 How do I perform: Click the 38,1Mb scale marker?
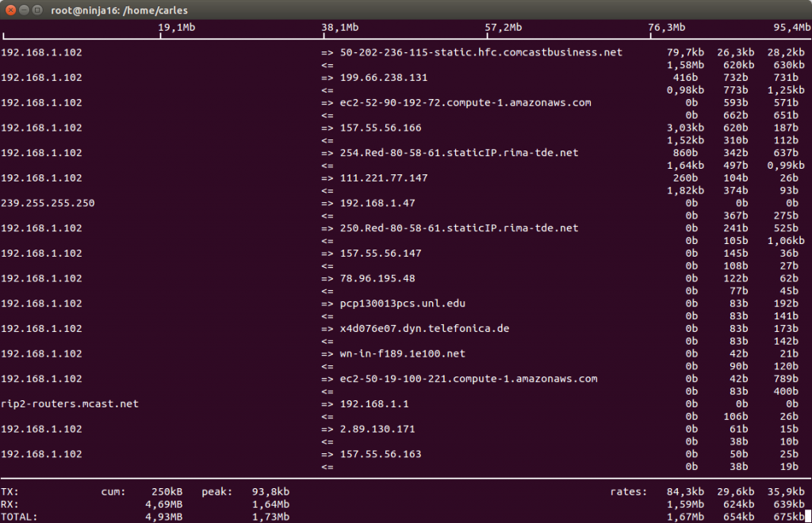click(340, 28)
